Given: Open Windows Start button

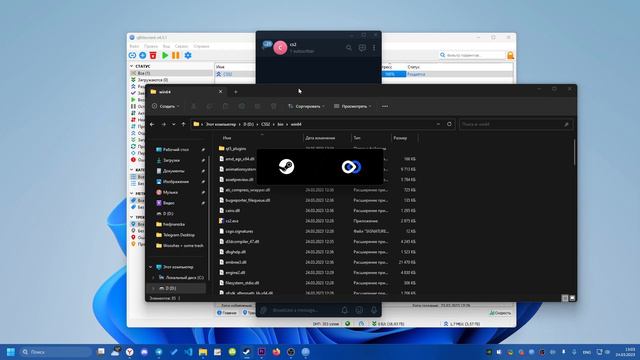Looking at the screenshot, I should (x=11, y=352).
